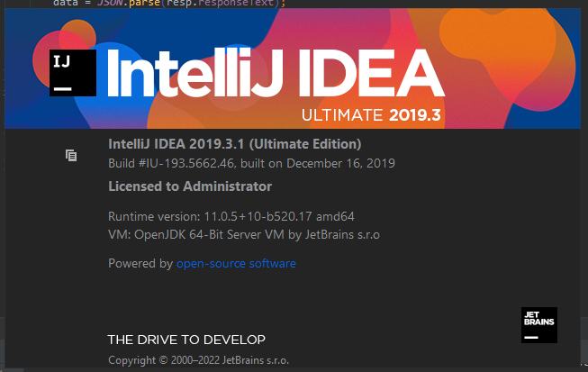Click the IntelliJ IDEA 2019.3.1 (Ultimate Edition) text
The image size is (588, 372).
235,144
